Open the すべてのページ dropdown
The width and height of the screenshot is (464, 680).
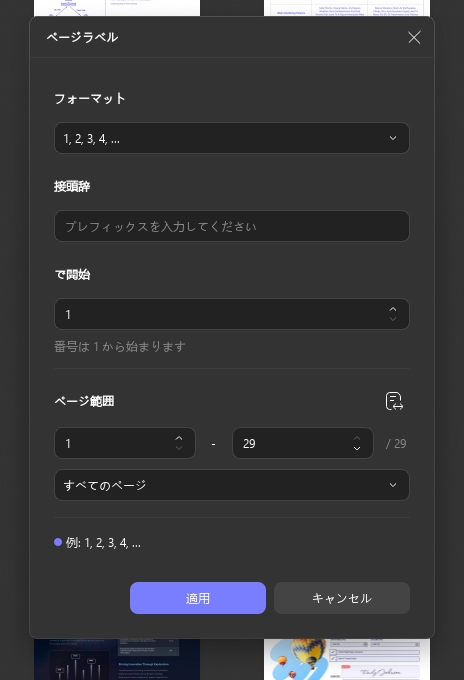click(x=232, y=485)
